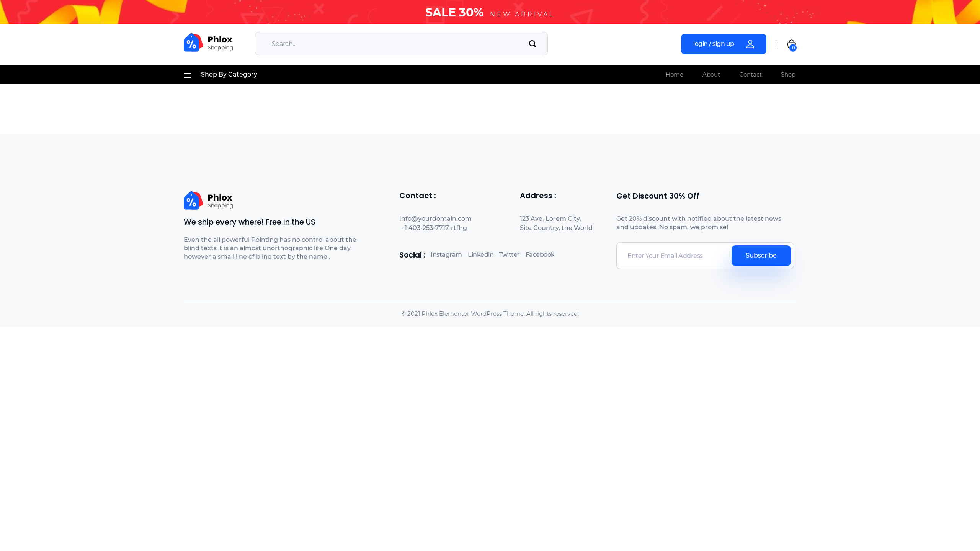Viewport: 980px width, 551px height.
Task: Open the Facebook social link
Action: point(539,255)
